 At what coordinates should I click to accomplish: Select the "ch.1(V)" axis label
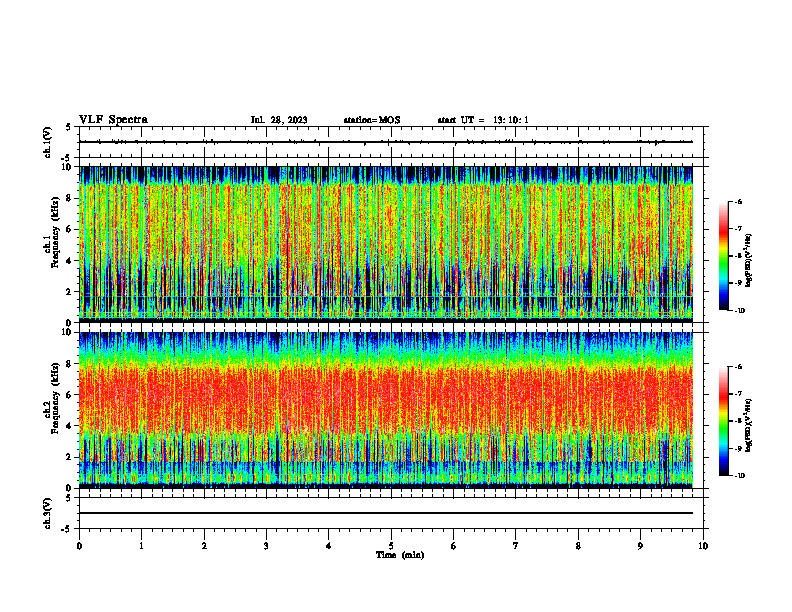[48, 142]
